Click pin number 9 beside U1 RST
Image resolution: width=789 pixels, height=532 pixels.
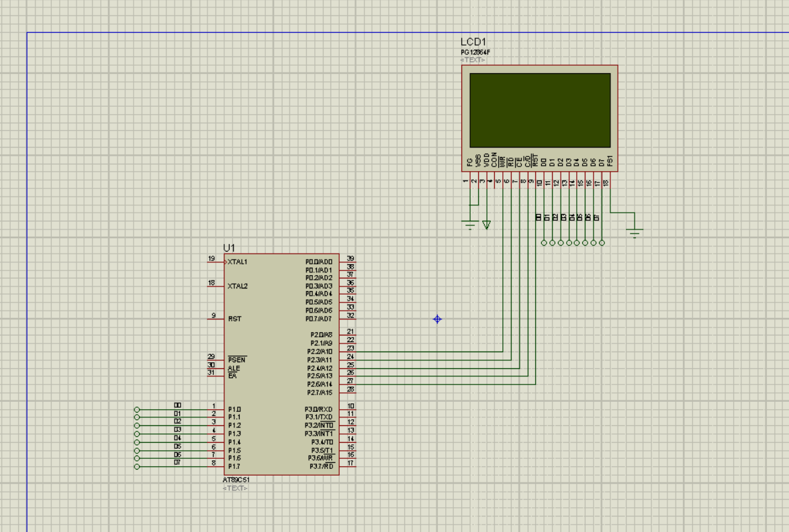[214, 315]
